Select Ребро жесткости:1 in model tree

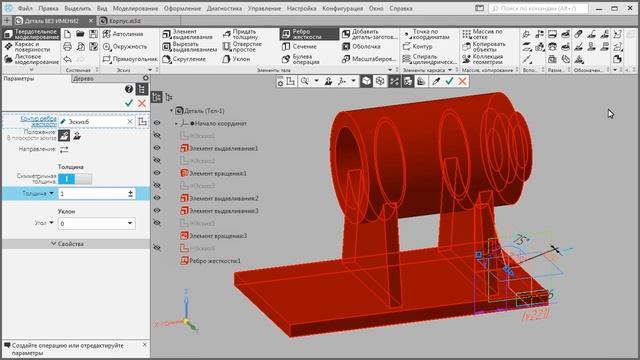coord(215,261)
